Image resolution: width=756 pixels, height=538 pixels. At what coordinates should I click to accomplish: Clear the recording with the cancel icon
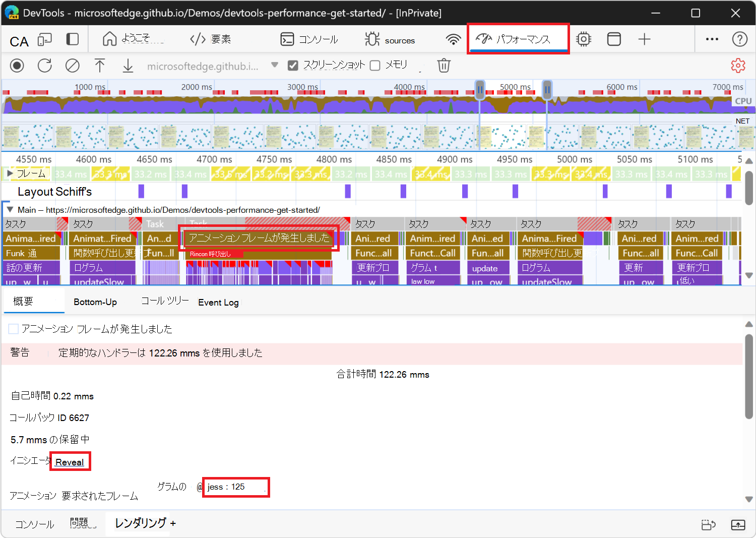click(73, 66)
